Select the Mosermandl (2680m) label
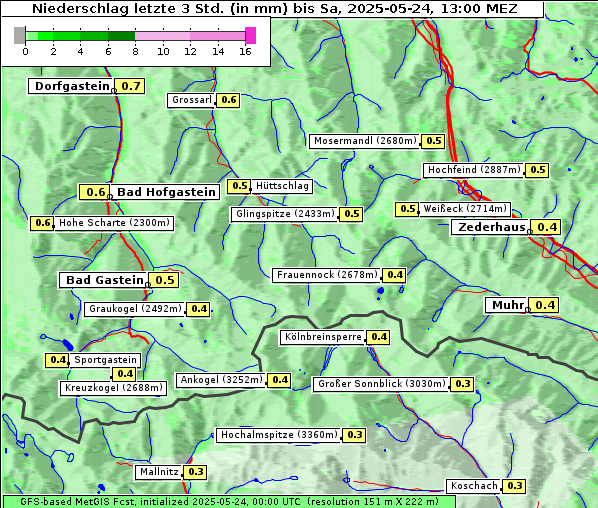This screenshot has width=598, height=508. pos(365,141)
